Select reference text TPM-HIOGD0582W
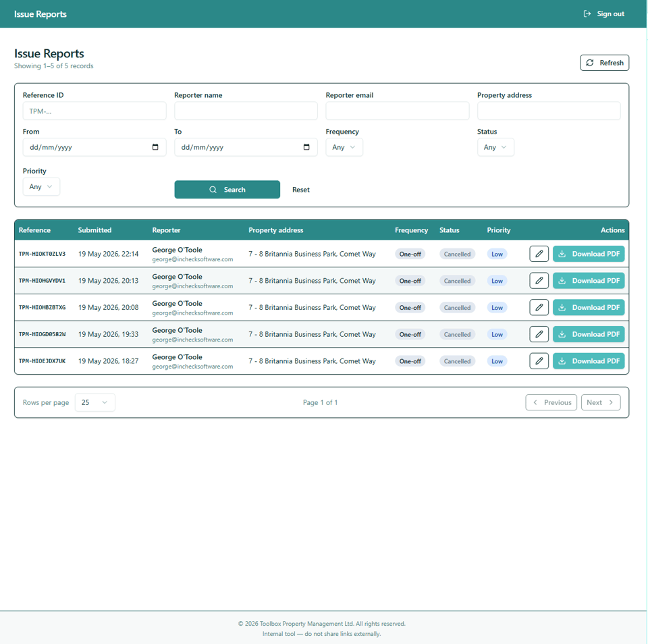The image size is (648, 644). 42,334
